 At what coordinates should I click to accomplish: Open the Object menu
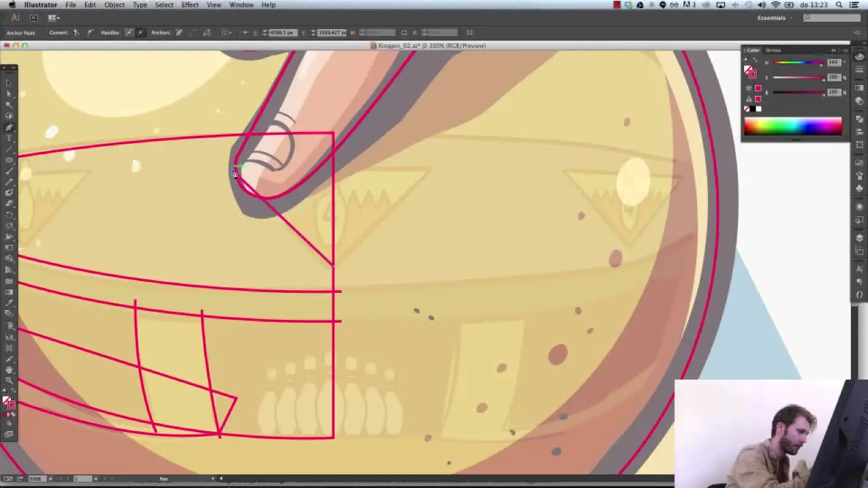(x=114, y=5)
